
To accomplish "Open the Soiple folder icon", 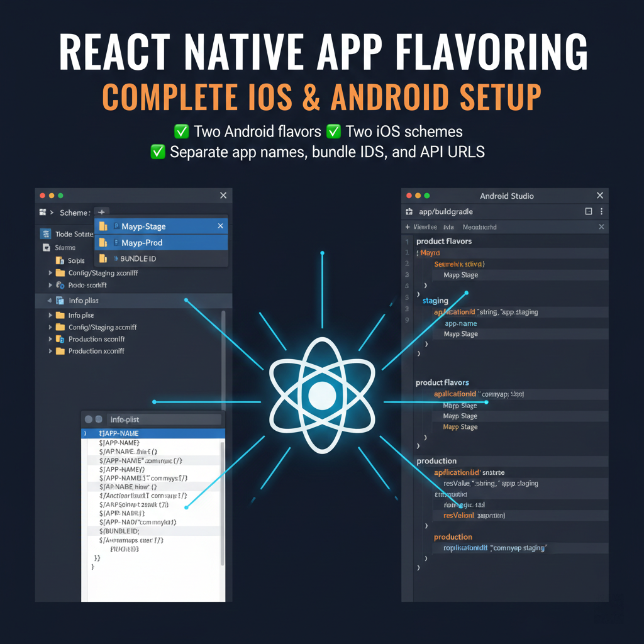I will tap(60, 260).
